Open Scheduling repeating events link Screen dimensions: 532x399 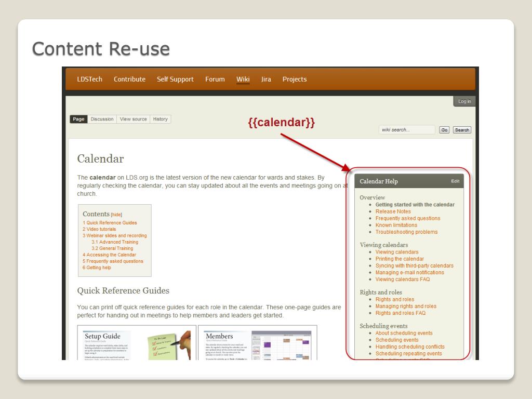(408, 353)
